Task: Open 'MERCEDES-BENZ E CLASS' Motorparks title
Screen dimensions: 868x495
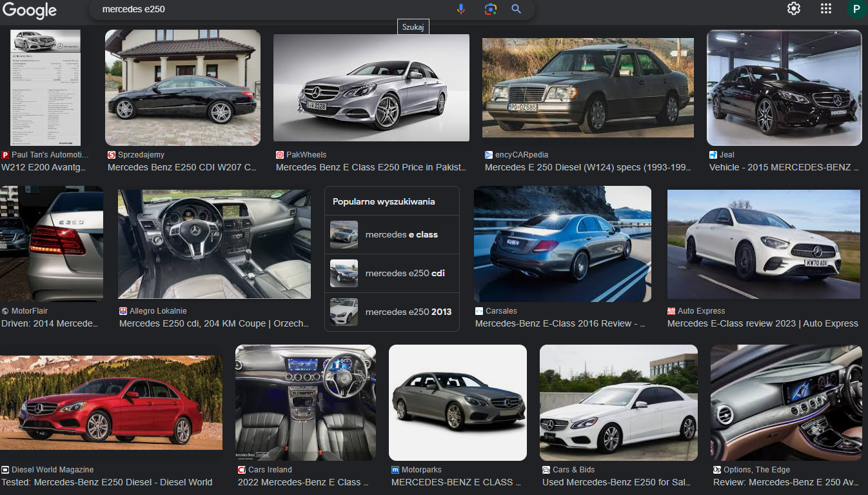Action: [x=457, y=482]
